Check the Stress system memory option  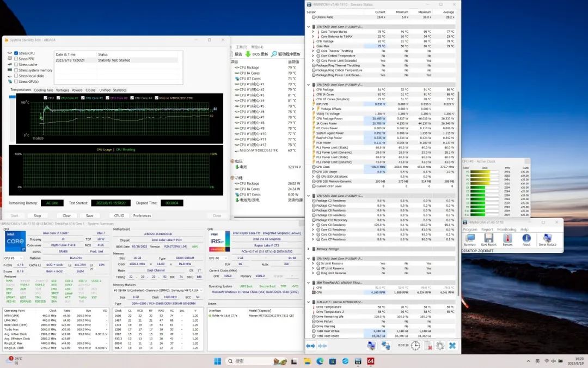16,70
